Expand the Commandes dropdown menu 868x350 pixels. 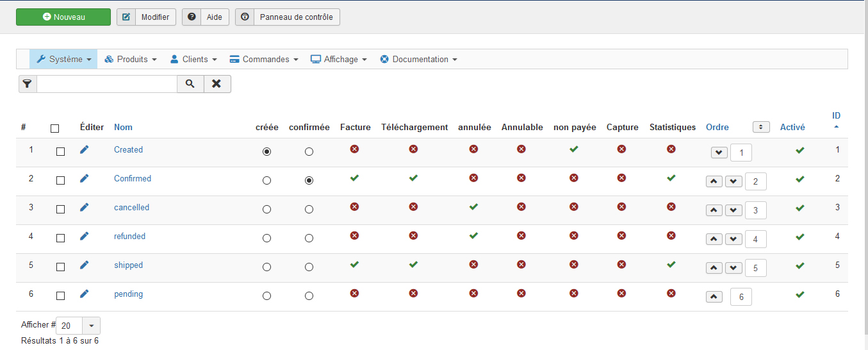[x=263, y=59]
